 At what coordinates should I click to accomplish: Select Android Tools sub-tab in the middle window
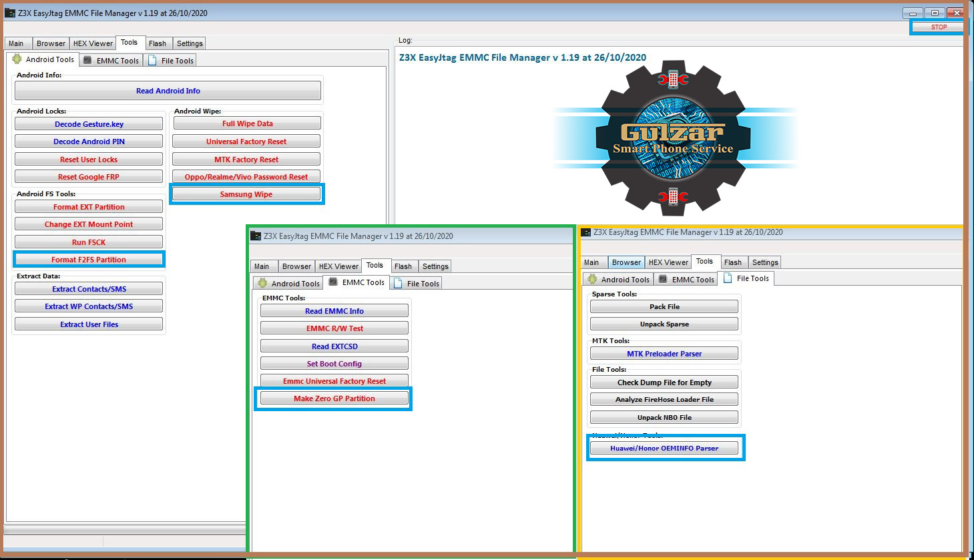pyautogui.click(x=289, y=284)
